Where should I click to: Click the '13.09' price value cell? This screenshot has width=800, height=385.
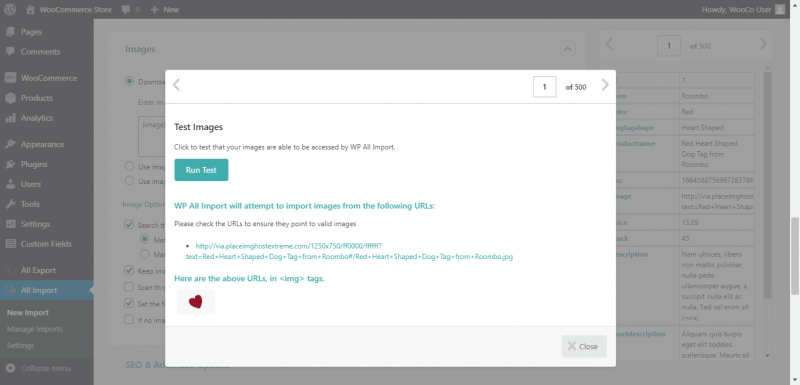(717, 222)
